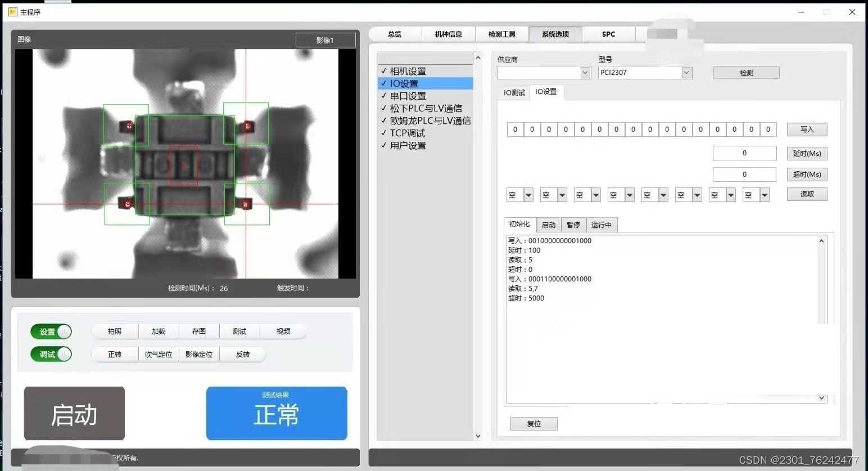The height and width of the screenshot is (471, 868).
Task: Switch to the SPC tab
Action: tap(608, 34)
